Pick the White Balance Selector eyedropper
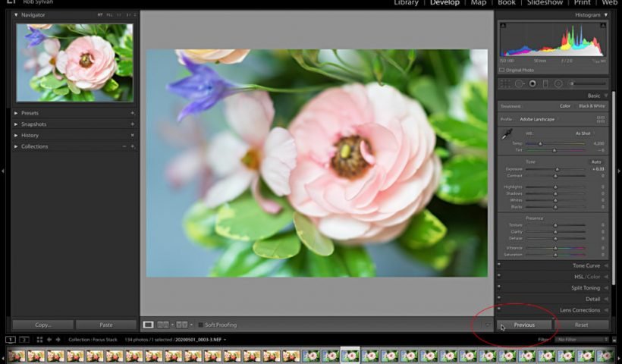 [x=507, y=134]
